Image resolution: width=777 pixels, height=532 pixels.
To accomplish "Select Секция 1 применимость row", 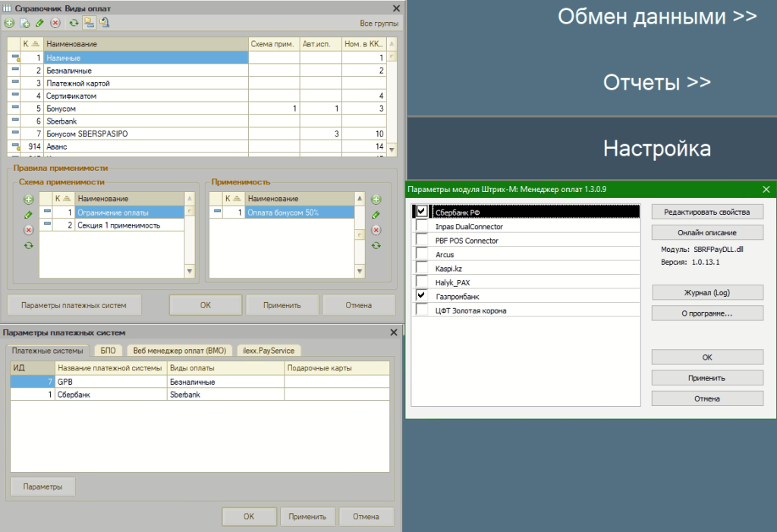I will pos(112,225).
